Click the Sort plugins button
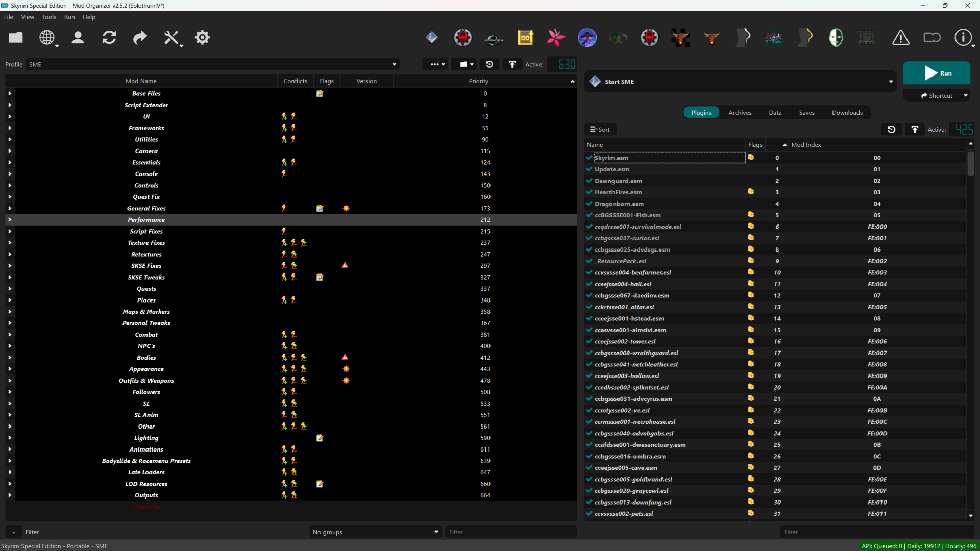 tap(600, 130)
